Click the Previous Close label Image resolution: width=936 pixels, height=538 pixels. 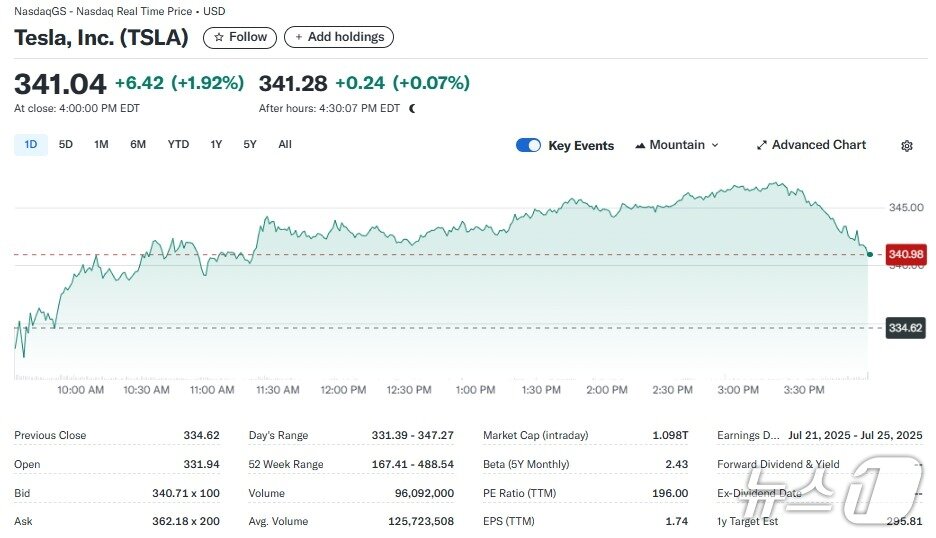pos(50,435)
